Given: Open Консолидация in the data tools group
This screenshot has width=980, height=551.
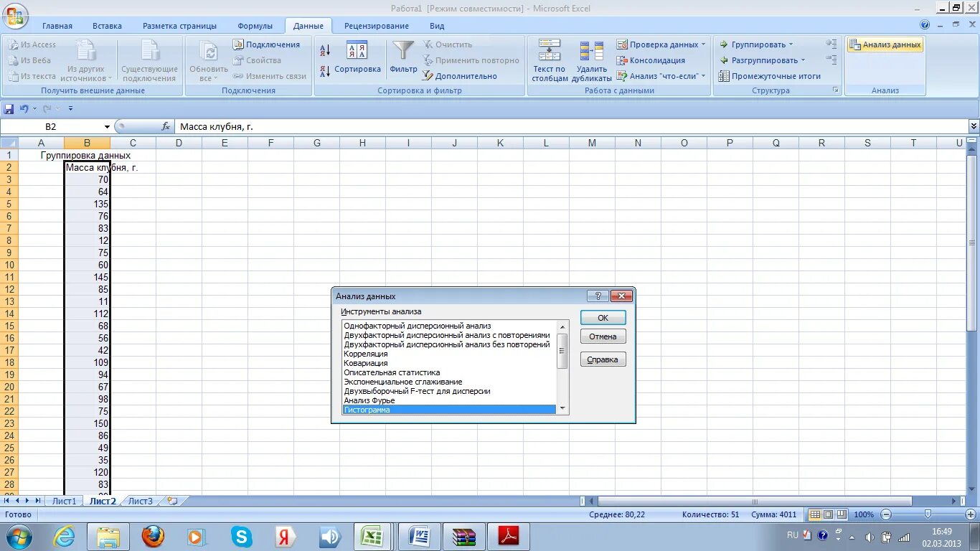Looking at the screenshot, I should point(651,60).
